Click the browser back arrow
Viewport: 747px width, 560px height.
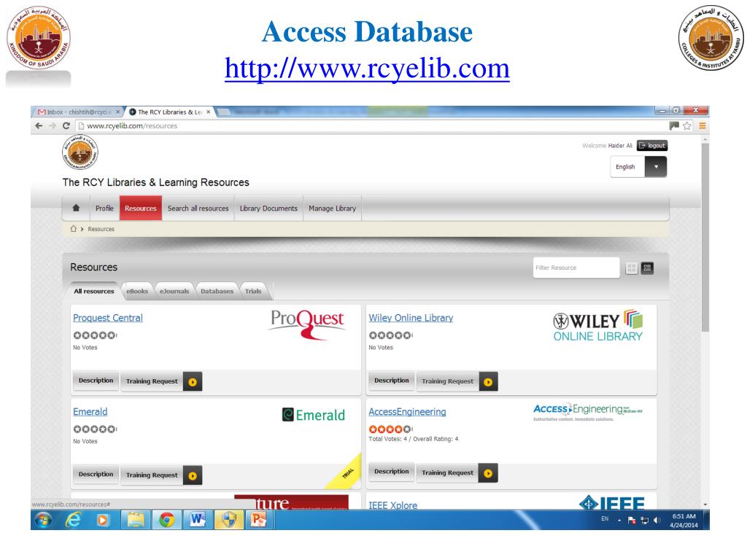pos(39,125)
